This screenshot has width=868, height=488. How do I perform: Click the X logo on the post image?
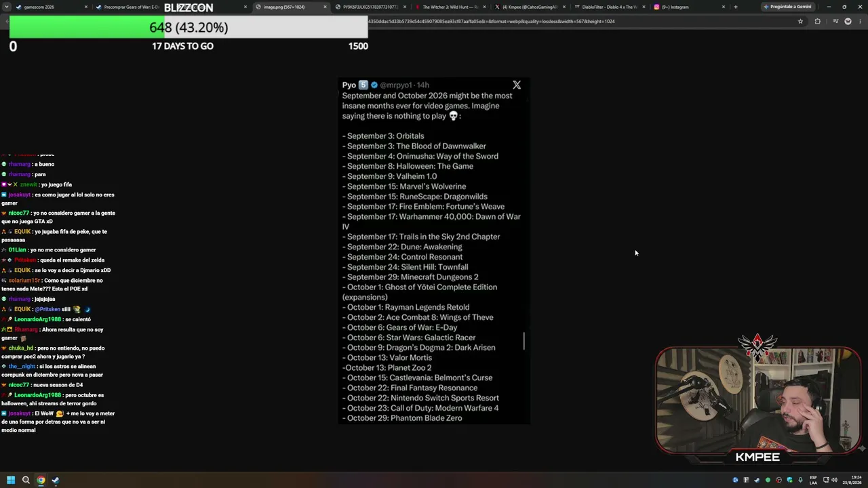(517, 85)
